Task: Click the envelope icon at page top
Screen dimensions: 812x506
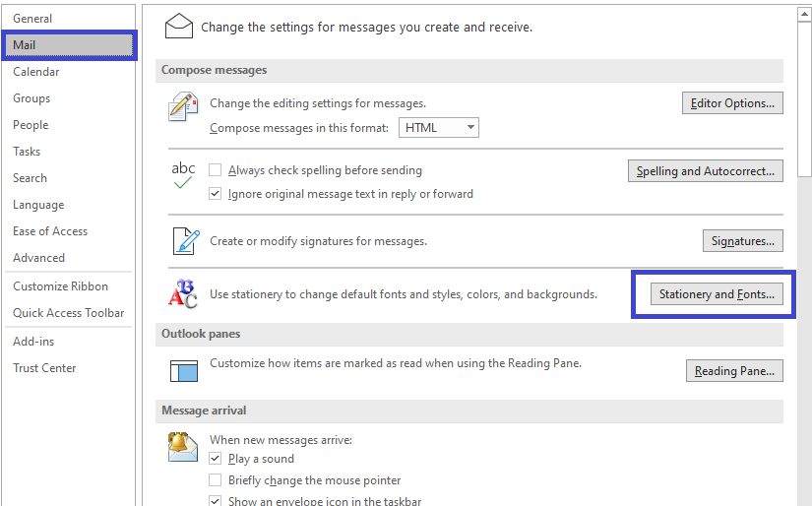Action: click(179, 26)
